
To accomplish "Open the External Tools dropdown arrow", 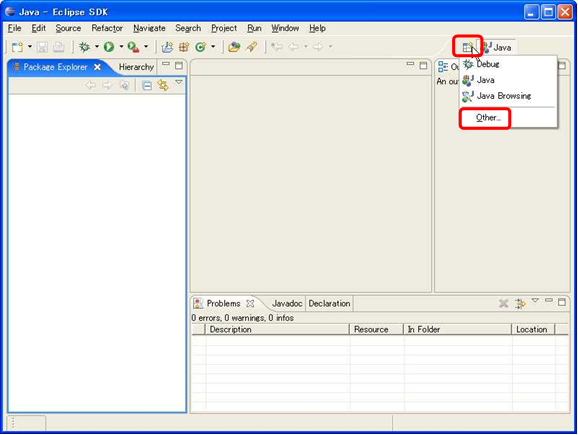I will pos(146,46).
